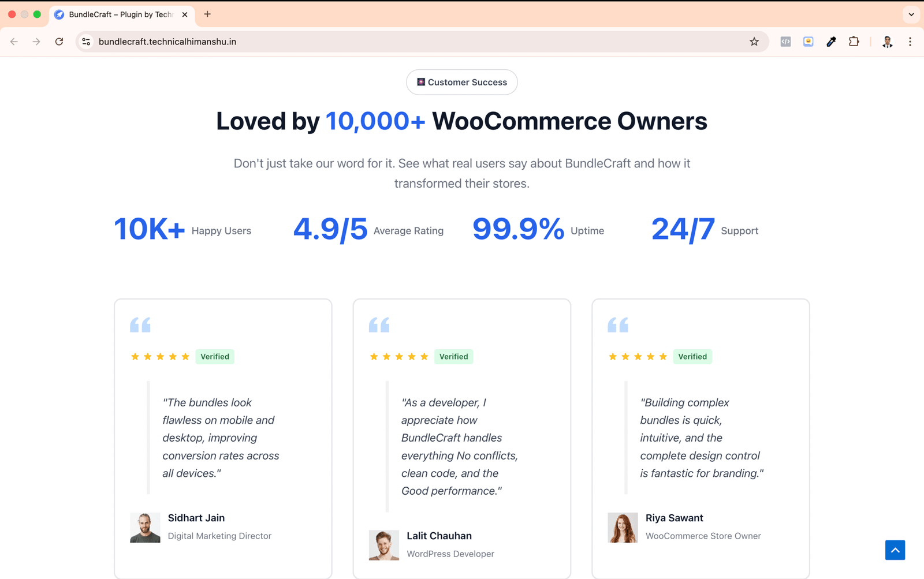
Task: Open the Chrome profile avatar
Action: 887,42
